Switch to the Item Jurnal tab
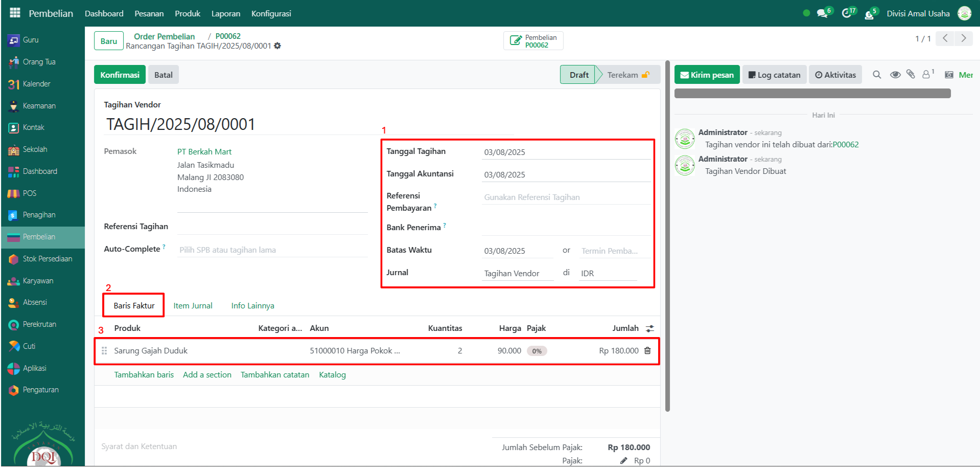The height and width of the screenshot is (468, 980). 193,306
